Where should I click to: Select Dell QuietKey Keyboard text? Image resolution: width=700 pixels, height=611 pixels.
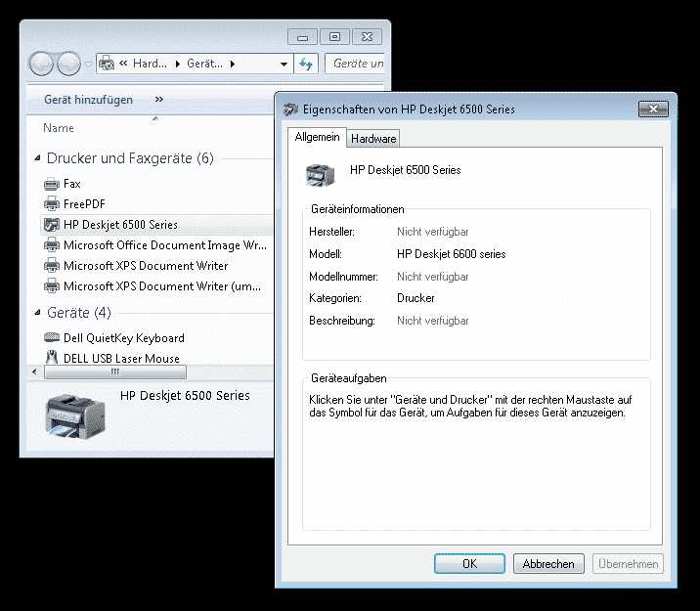coord(124,338)
